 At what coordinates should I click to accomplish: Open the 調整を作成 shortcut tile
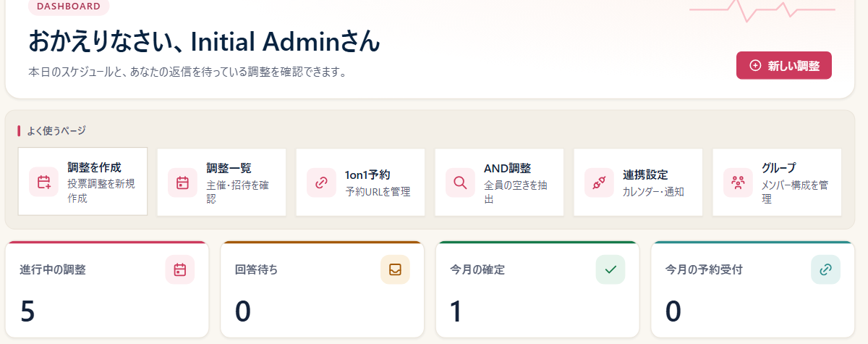(x=82, y=182)
